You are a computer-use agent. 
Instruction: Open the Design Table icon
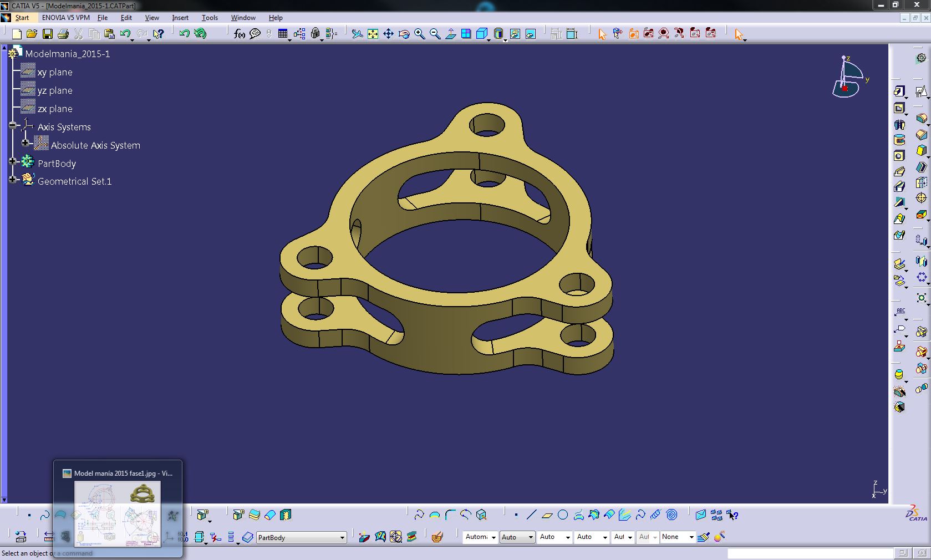283,34
